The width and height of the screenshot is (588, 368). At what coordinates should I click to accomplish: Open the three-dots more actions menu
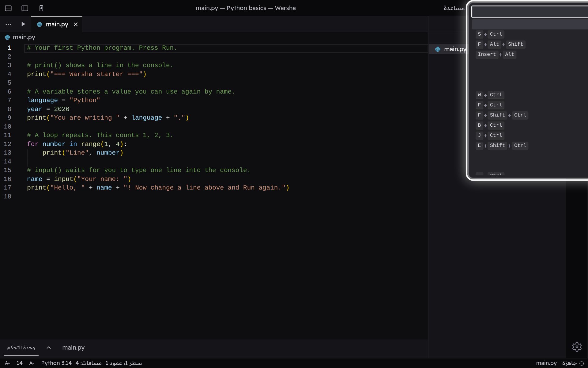click(x=8, y=24)
